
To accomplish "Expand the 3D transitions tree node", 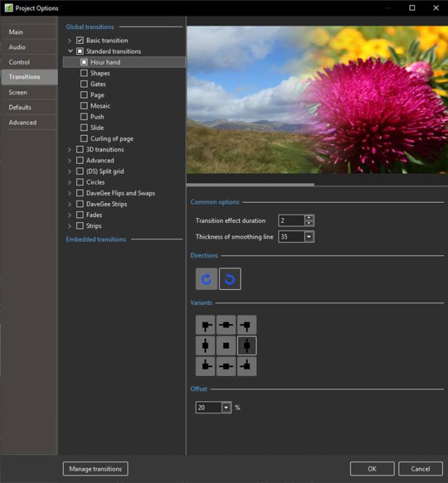I will pyautogui.click(x=70, y=150).
